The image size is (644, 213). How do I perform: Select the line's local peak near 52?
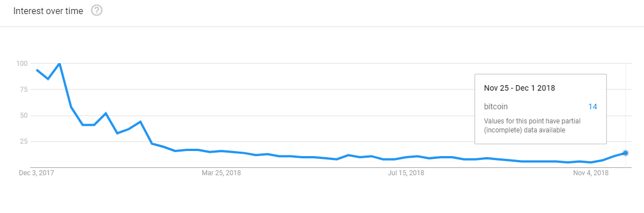[106, 113]
